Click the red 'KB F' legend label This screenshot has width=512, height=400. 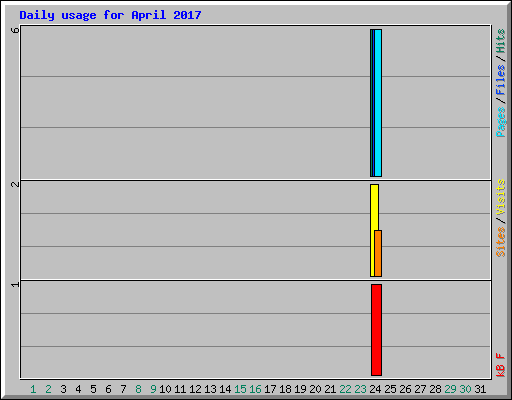click(x=501, y=365)
